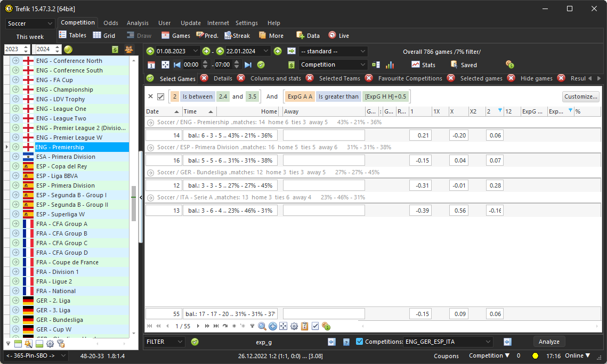The height and width of the screenshot is (364, 607).
Task: Click the Saved filters icon
Action: (x=463, y=65)
